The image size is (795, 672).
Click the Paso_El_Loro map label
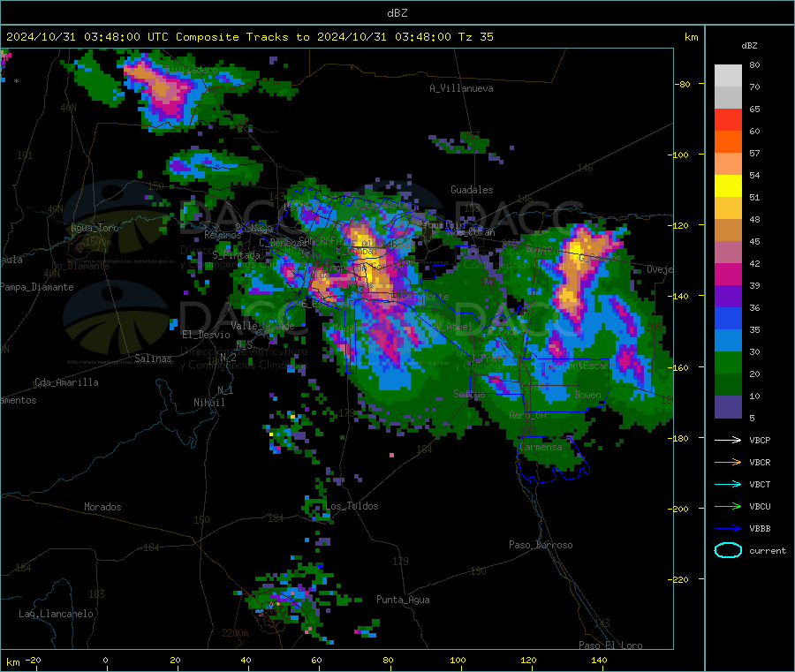610,646
